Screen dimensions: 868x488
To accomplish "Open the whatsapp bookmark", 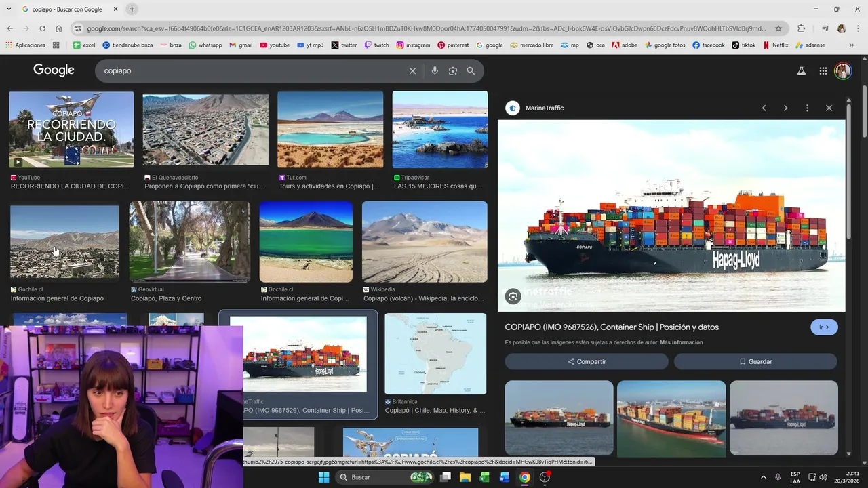I will (x=205, y=45).
